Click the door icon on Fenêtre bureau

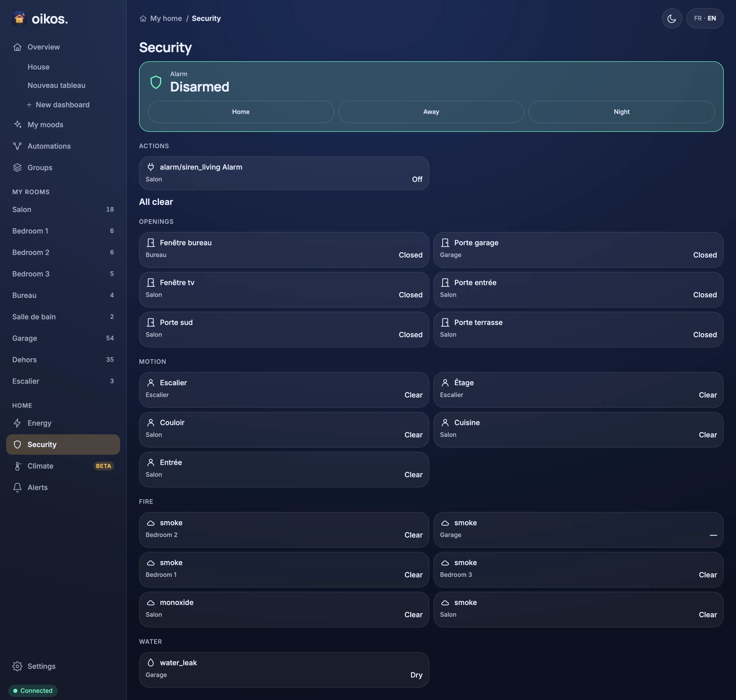151,242
